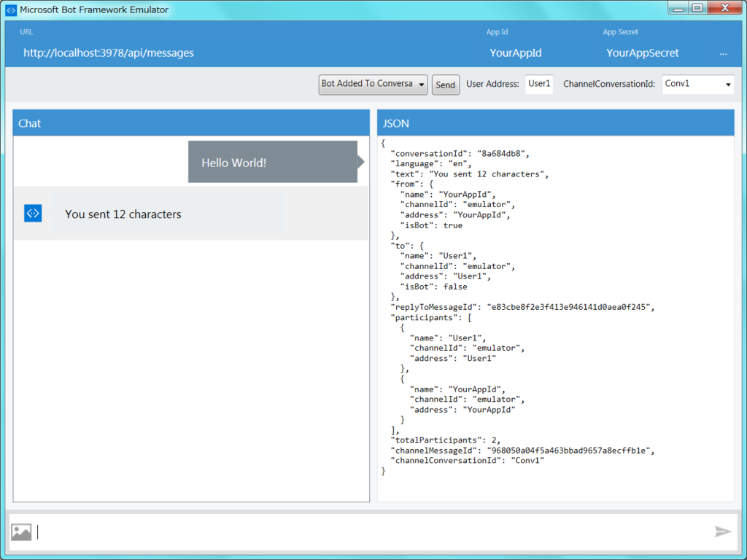
Task: Click the App Id label
Action: pos(497,32)
